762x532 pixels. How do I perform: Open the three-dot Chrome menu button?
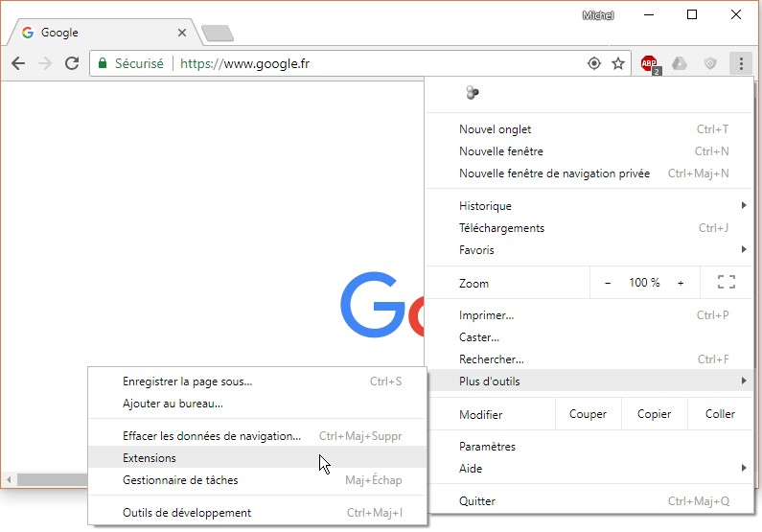740,64
